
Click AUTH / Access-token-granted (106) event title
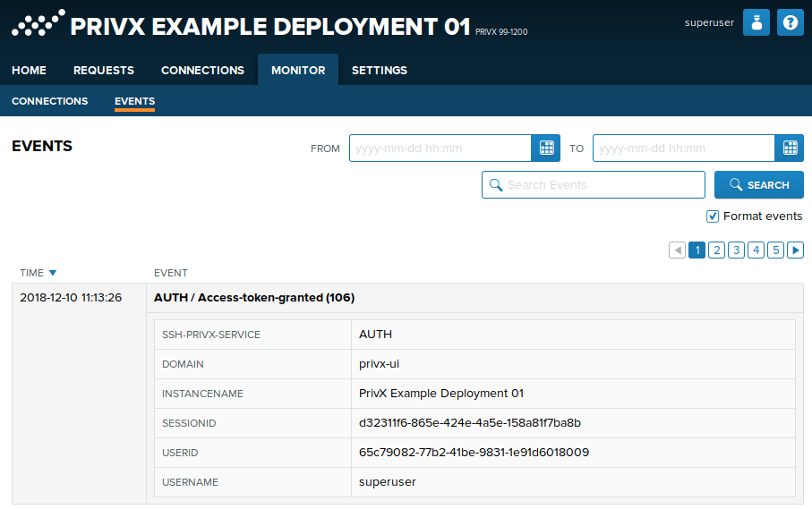(x=254, y=297)
